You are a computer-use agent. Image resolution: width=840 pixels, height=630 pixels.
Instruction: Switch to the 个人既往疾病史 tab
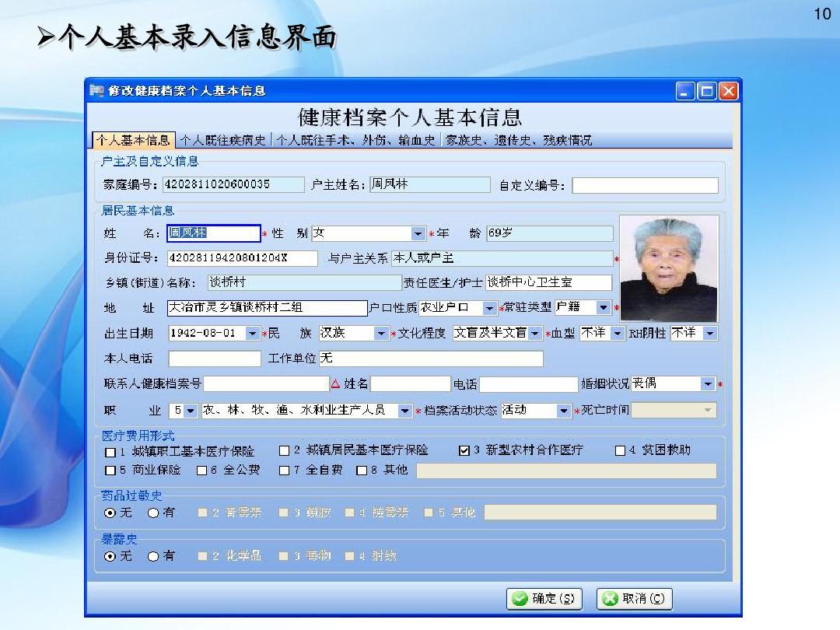tap(225, 141)
